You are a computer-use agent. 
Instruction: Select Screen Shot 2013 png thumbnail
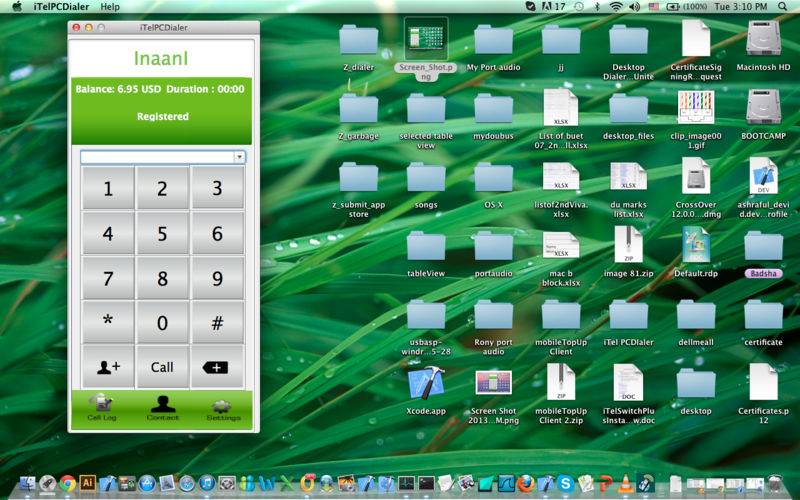(493, 383)
